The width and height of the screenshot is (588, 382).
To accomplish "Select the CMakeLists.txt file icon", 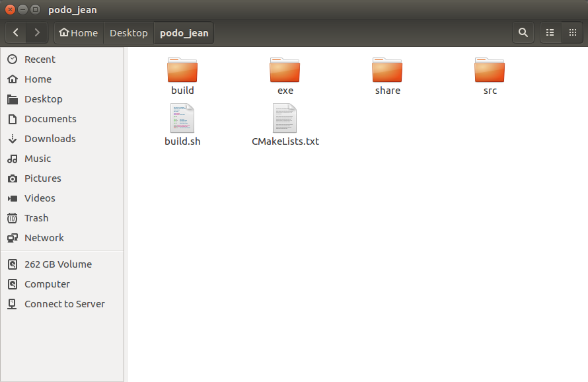I will point(285,118).
